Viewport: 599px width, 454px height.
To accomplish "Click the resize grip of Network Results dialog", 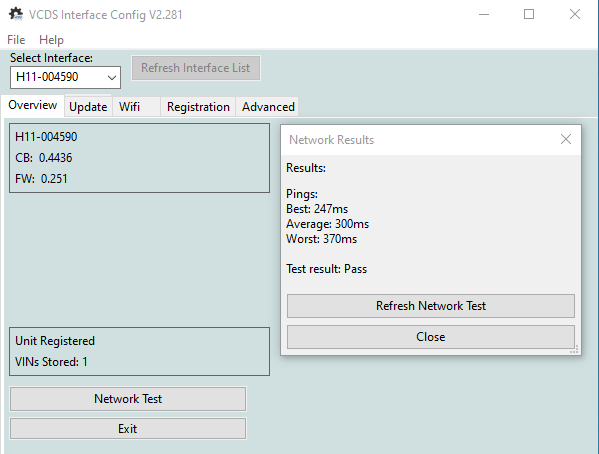I will [574, 349].
